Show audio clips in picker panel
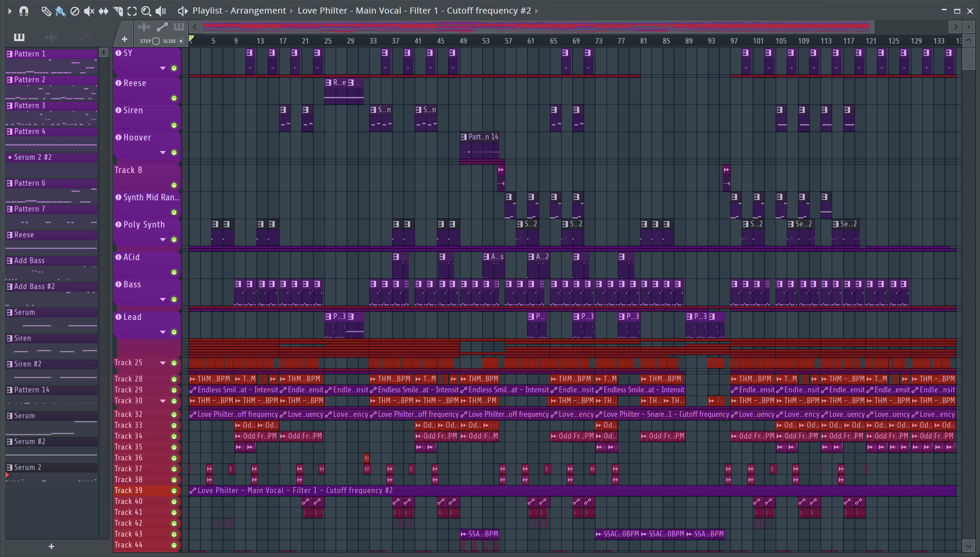 pyautogui.click(x=51, y=37)
